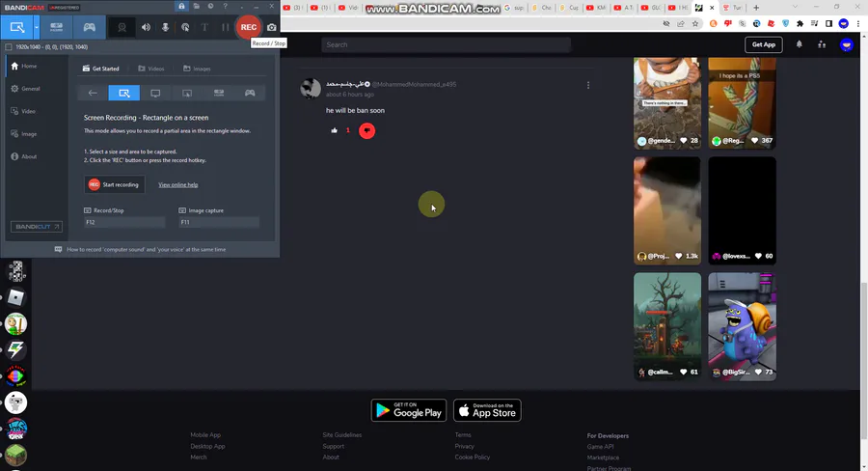Select around-mouse recording mode icon

[x=187, y=93]
